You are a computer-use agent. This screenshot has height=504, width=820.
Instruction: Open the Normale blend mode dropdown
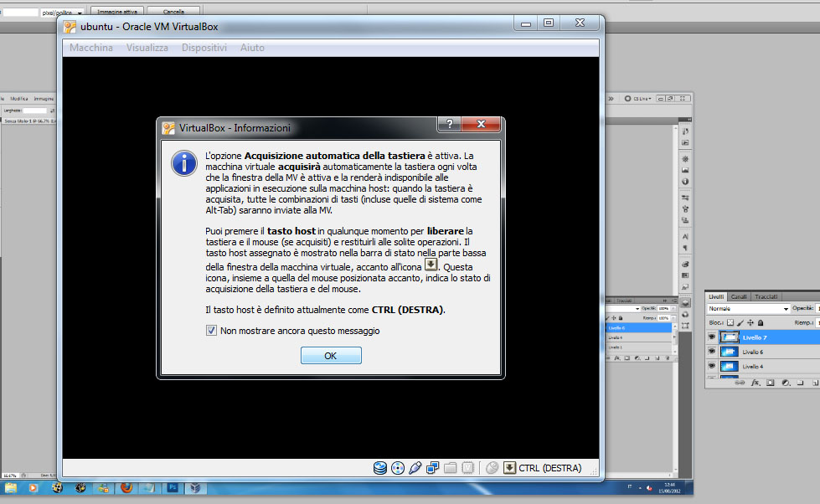pos(748,308)
